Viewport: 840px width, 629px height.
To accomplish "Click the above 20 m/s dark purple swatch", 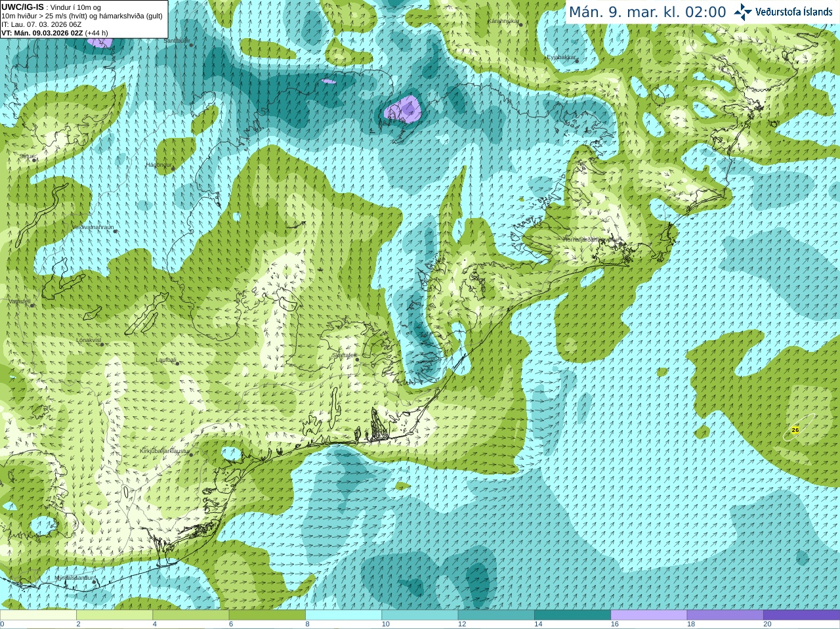I will pos(801,615).
